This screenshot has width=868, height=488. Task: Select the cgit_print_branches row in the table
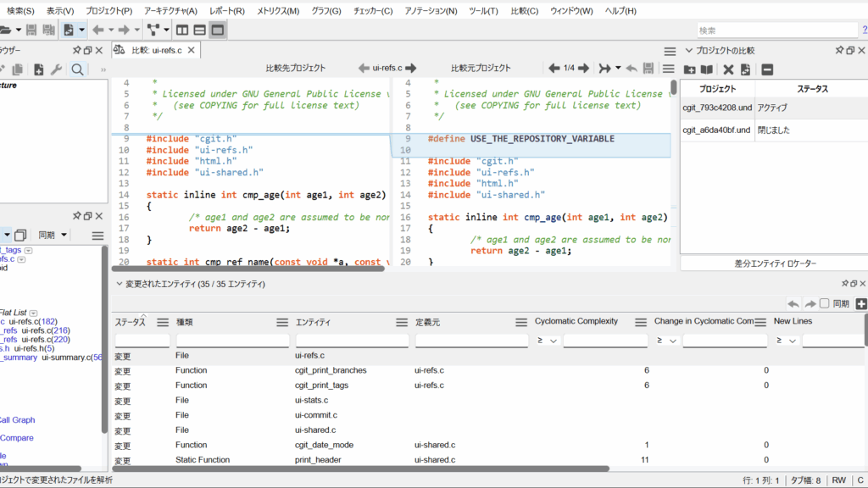pos(331,370)
